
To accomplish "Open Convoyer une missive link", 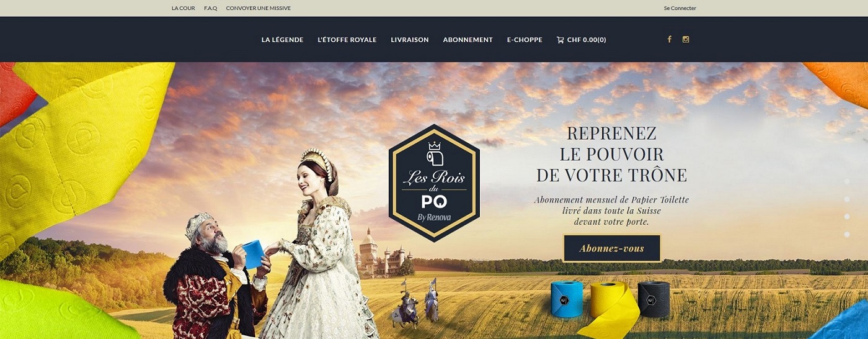I will point(259,8).
